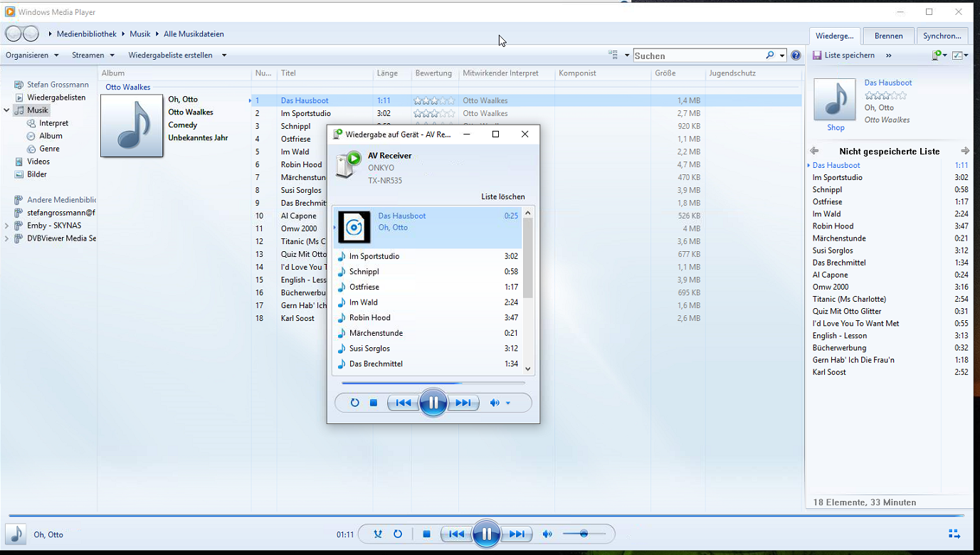Collapse the Musik tree node arrow
Viewport: 980px width, 555px height.
tap(7, 110)
